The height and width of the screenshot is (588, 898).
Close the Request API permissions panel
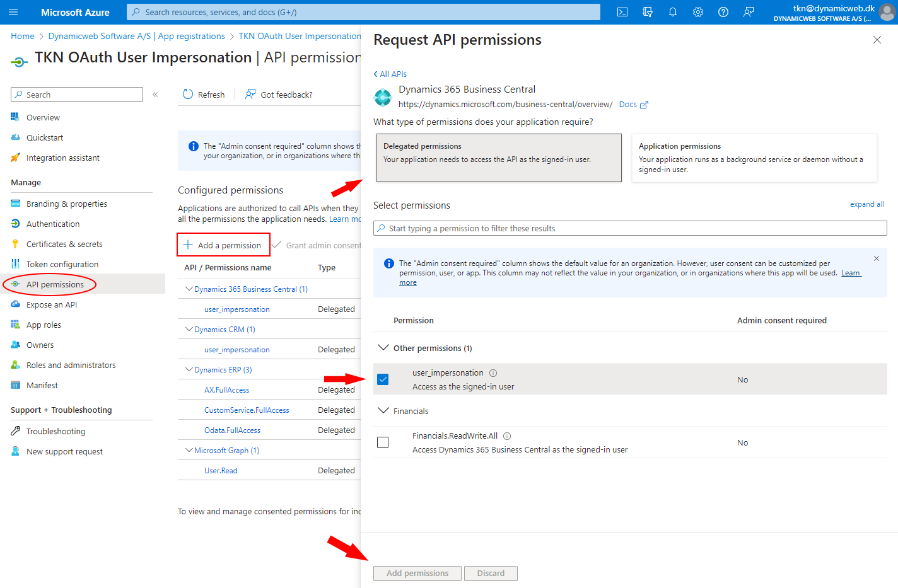tap(877, 40)
